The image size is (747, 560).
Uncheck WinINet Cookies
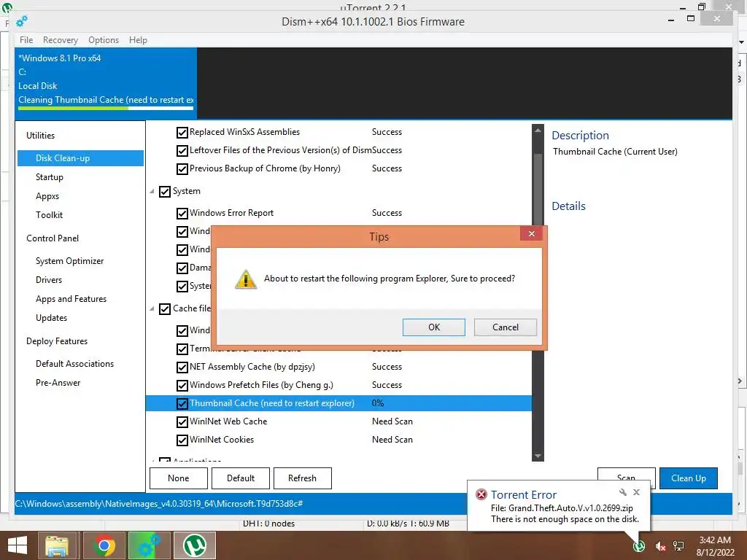pos(182,440)
